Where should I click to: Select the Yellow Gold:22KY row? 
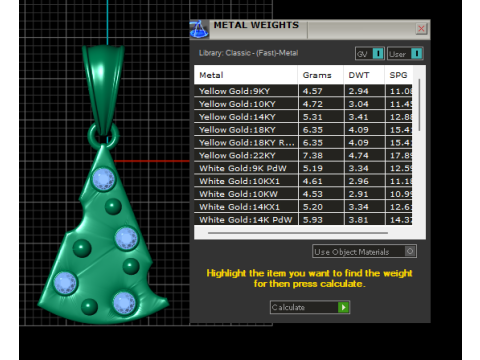click(303, 155)
